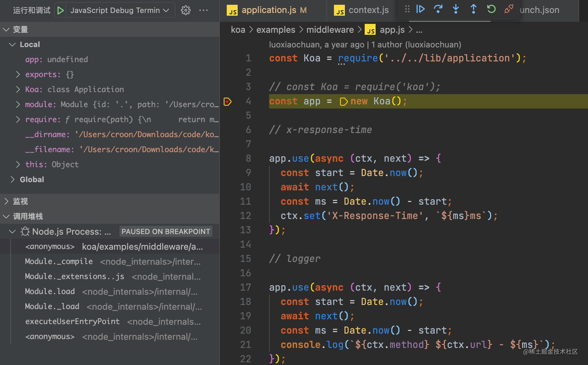Expand the module variable
The image size is (588, 365).
coord(18,104)
